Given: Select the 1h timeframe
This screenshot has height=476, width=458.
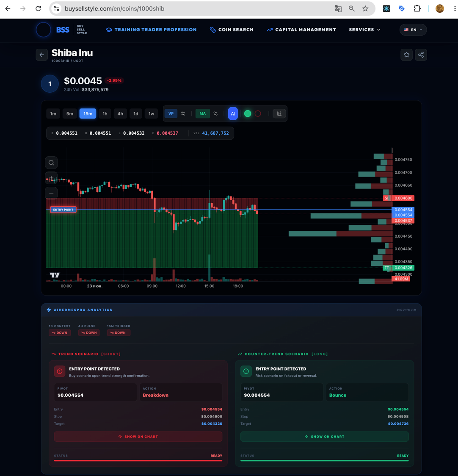Looking at the screenshot, I should 105,113.
